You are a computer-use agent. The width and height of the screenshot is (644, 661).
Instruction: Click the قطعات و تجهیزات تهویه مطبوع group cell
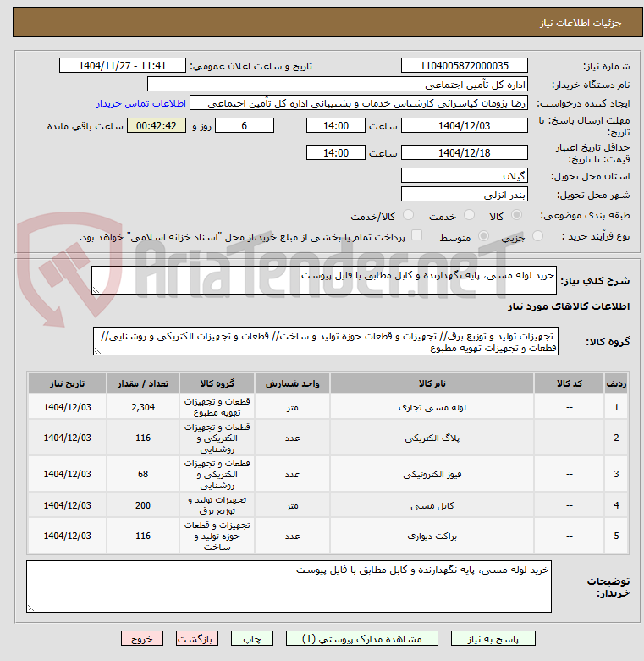point(217,407)
